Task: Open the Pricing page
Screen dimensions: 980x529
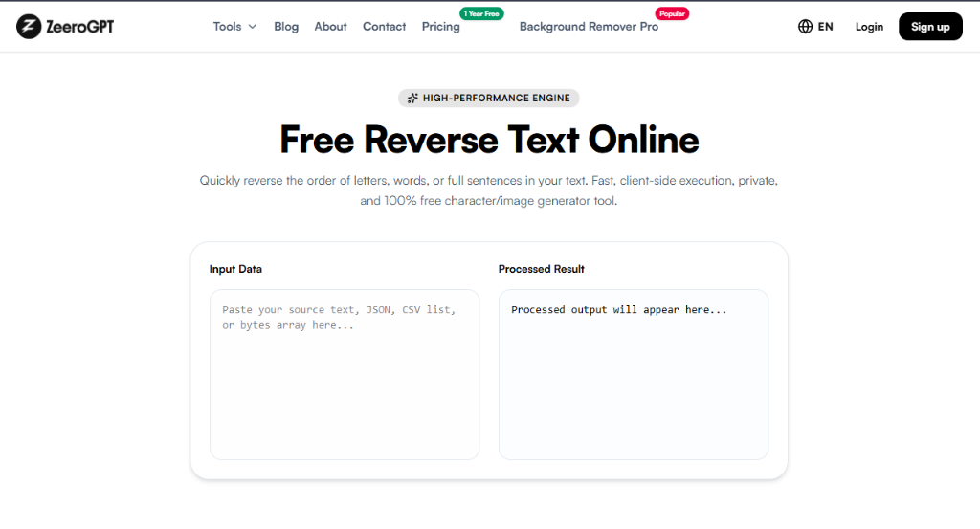Action: (x=440, y=26)
